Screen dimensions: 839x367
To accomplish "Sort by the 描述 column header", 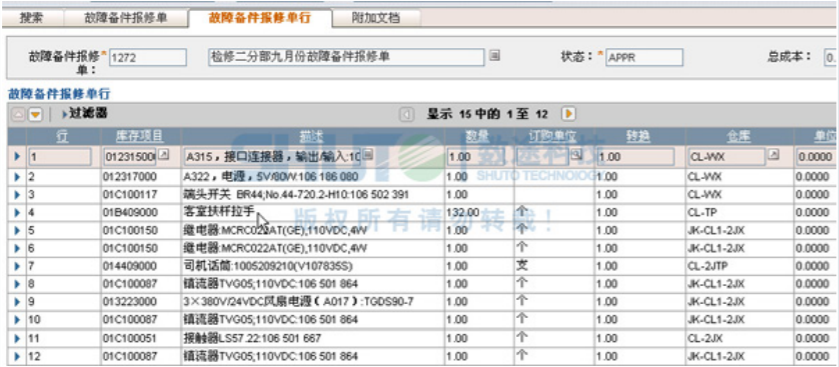I will coord(311,136).
